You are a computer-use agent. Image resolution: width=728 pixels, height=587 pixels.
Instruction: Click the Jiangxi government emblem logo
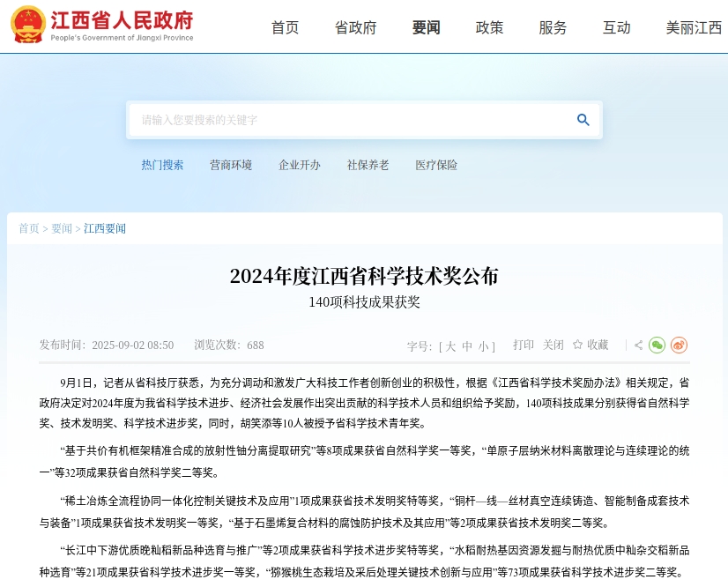[x=28, y=24]
